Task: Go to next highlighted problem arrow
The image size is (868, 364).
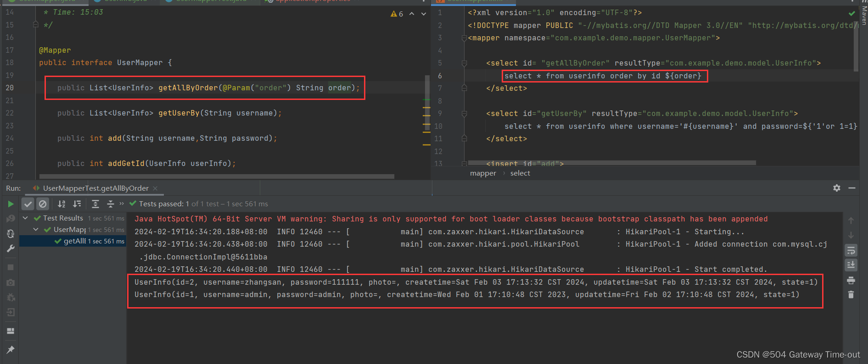Action: point(424,14)
